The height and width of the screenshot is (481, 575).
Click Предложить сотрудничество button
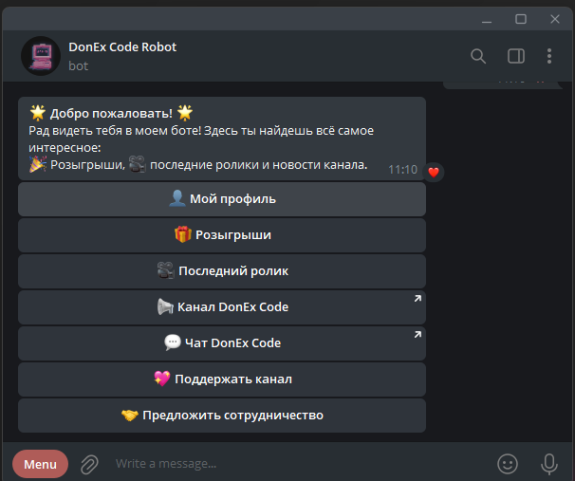coord(222,415)
